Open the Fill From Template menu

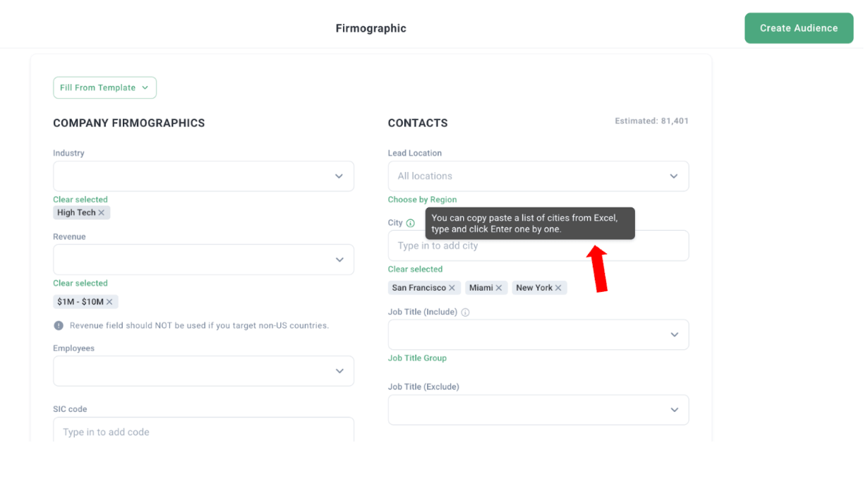pos(104,87)
